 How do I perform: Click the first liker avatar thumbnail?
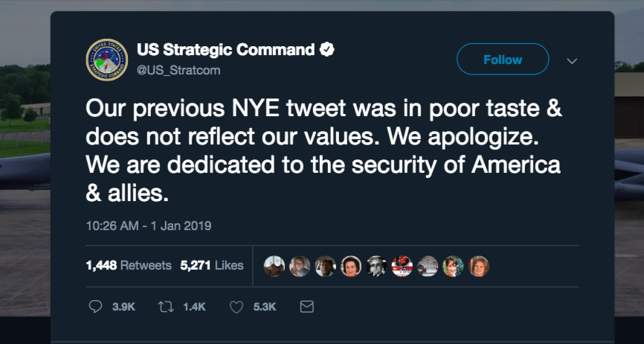coord(274,266)
